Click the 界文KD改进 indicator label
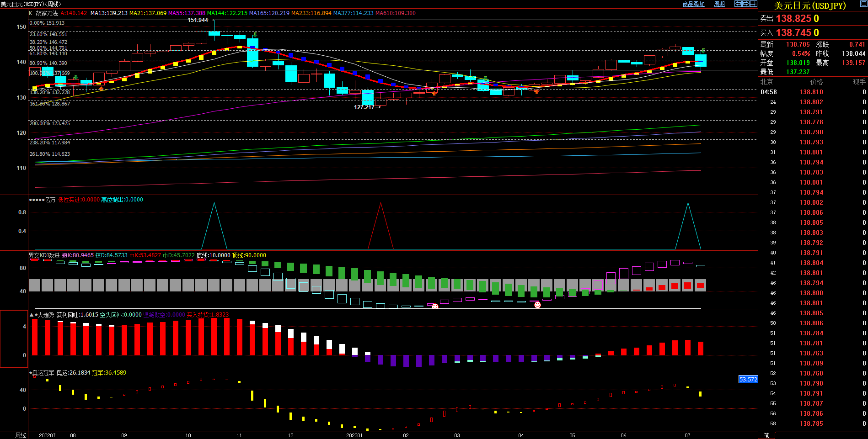 (44, 255)
